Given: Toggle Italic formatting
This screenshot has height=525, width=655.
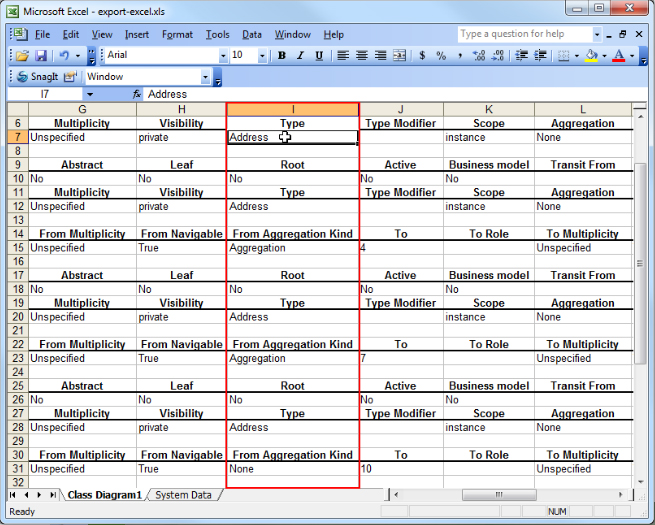Looking at the screenshot, I should tap(300, 56).
